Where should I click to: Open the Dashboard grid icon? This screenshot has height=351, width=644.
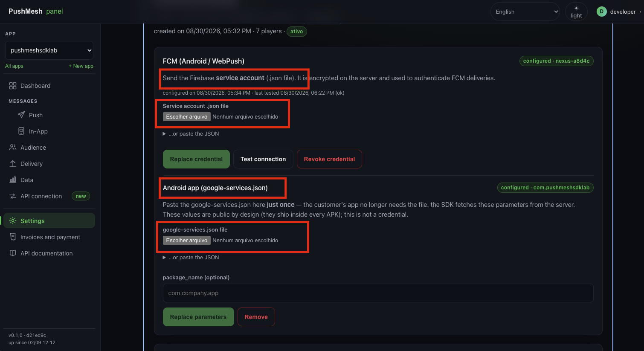pos(13,86)
